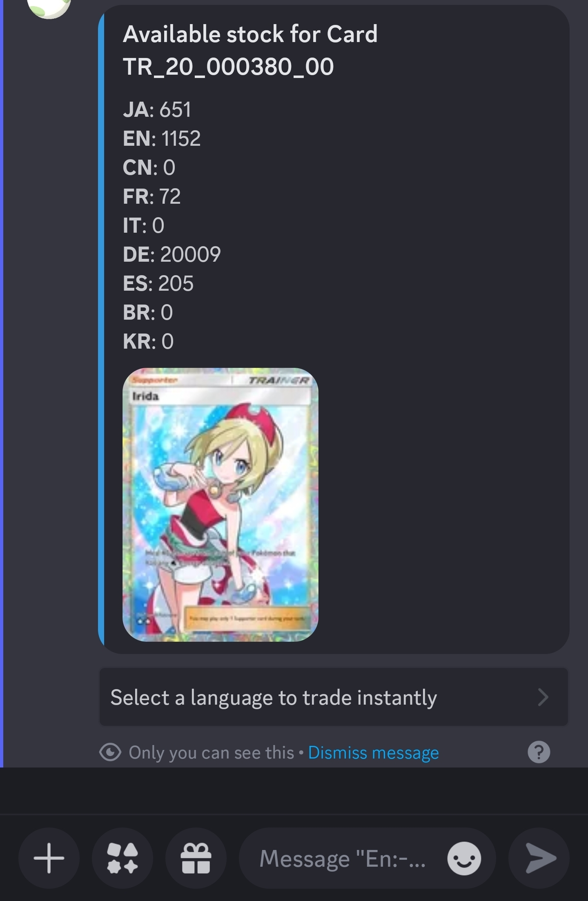Tap the bot avatar at top left
This screenshot has width=588, height=901.
(x=49, y=6)
